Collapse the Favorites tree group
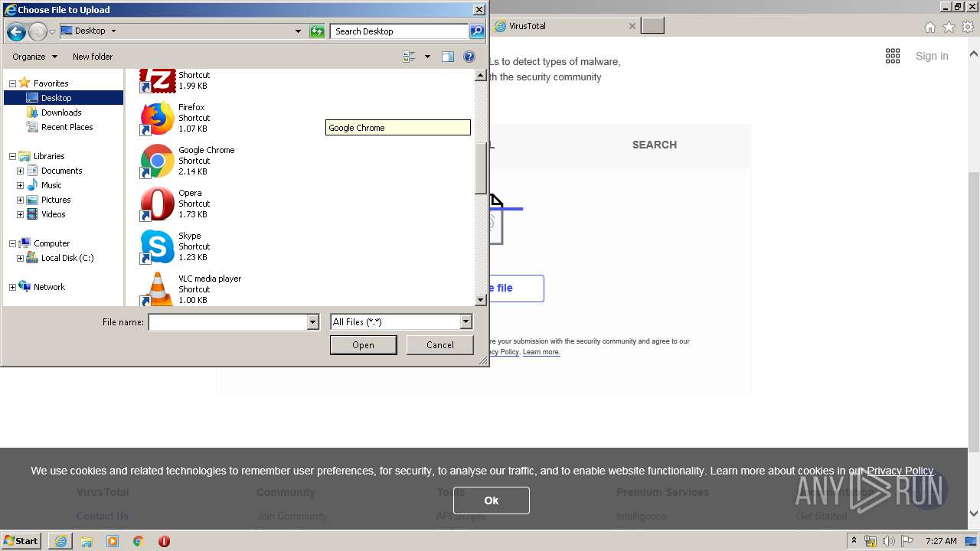Image resolution: width=980 pixels, height=551 pixels. coord(12,83)
